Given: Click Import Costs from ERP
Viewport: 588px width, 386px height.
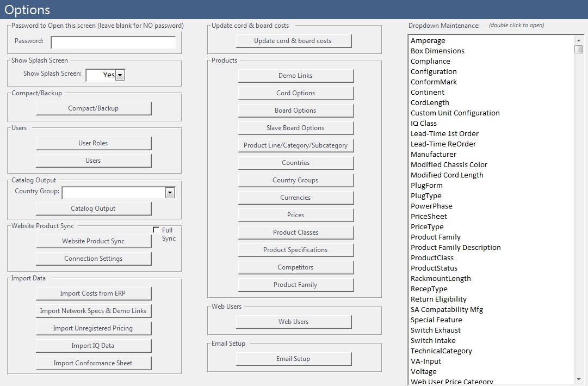Looking at the screenshot, I should (94, 293).
